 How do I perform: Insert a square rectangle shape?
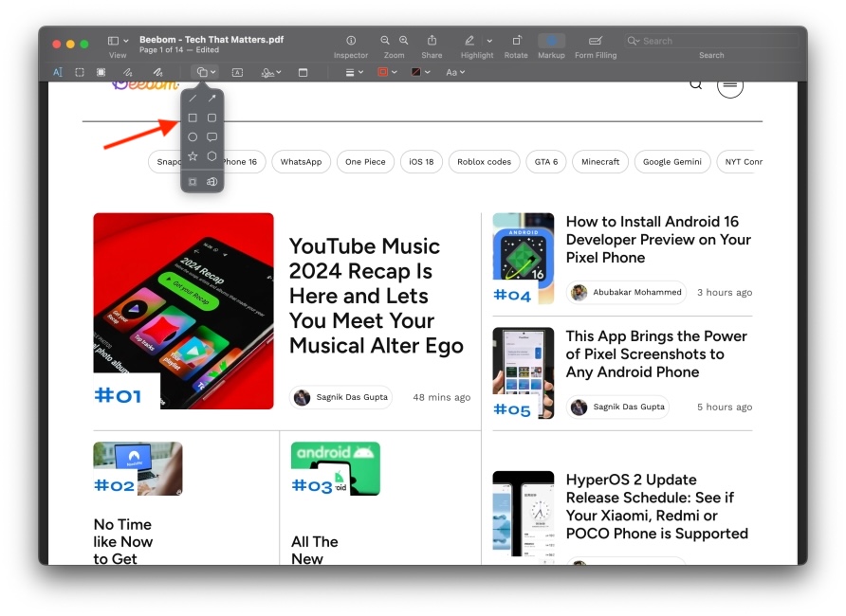pos(193,118)
